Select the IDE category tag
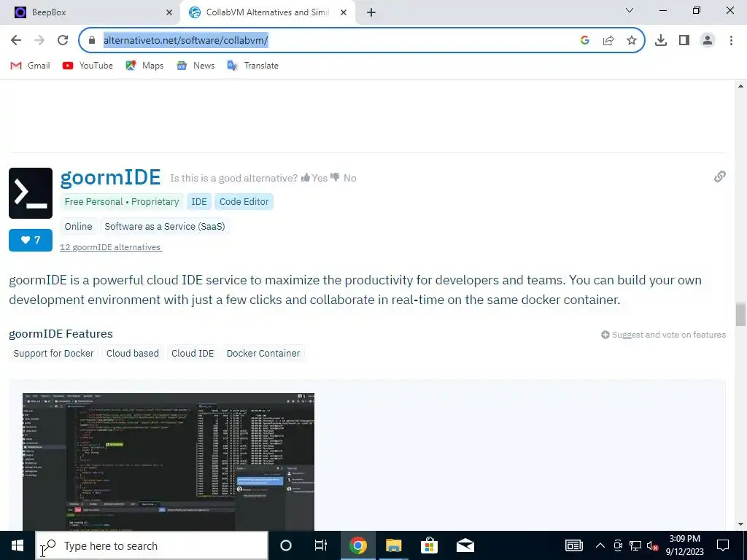 click(199, 202)
